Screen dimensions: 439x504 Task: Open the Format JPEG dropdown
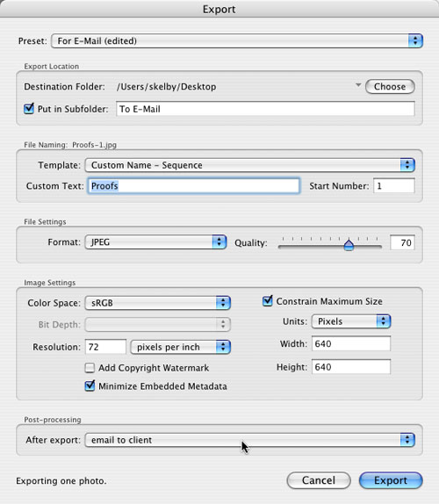coord(155,241)
